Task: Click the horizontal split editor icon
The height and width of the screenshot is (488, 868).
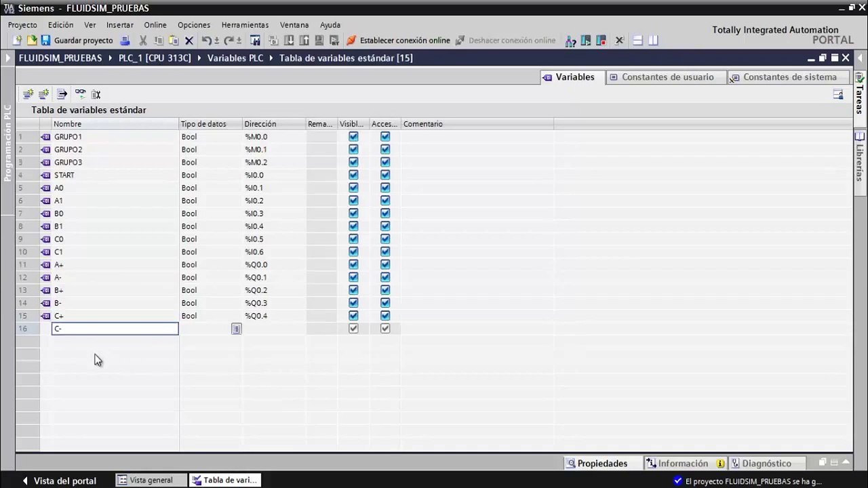Action: [x=637, y=41]
